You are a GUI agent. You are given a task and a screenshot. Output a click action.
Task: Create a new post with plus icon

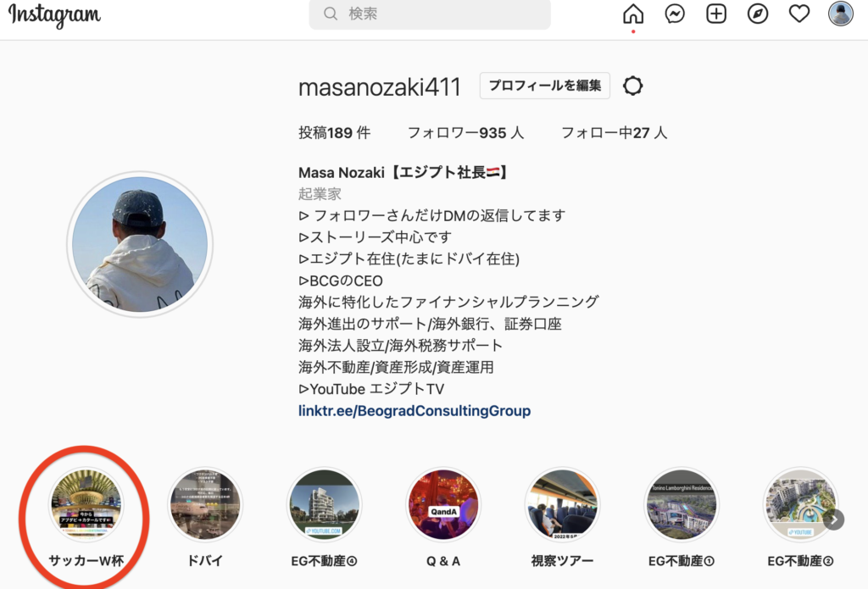pyautogui.click(x=715, y=14)
